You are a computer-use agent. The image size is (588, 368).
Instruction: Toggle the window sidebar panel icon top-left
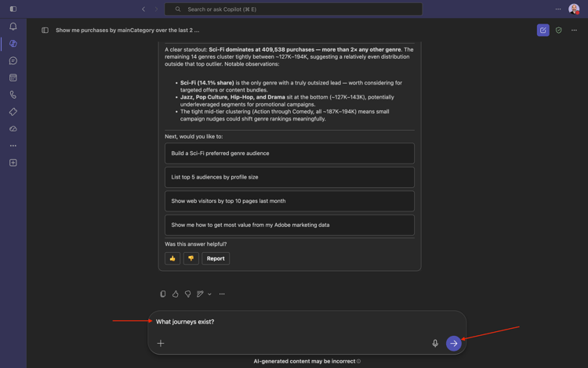pyautogui.click(x=13, y=9)
